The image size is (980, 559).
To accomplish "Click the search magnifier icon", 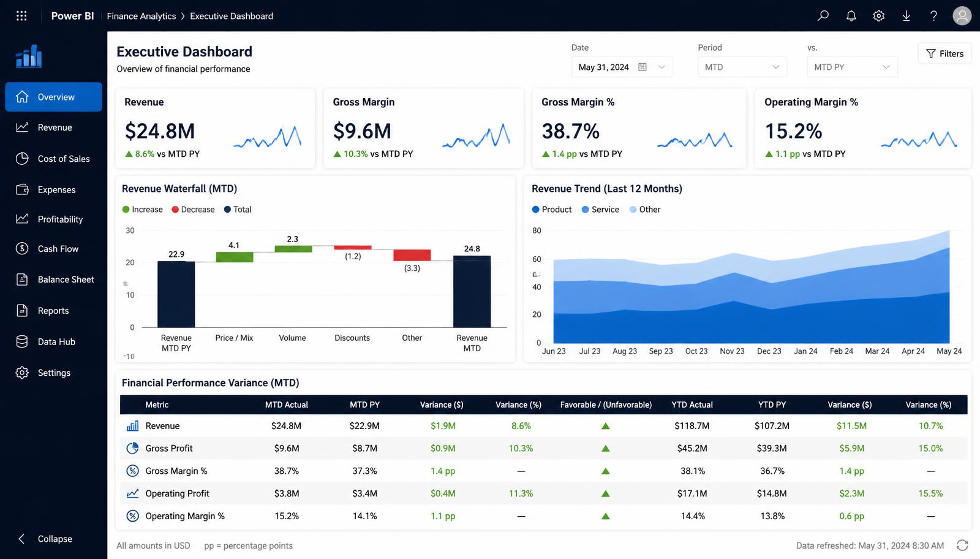I will coord(823,16).
